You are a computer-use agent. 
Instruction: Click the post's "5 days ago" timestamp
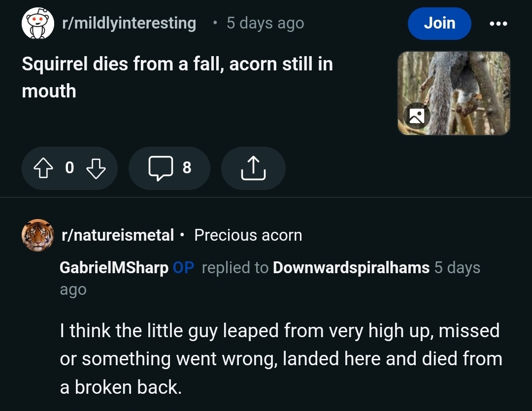pos(265,23)
